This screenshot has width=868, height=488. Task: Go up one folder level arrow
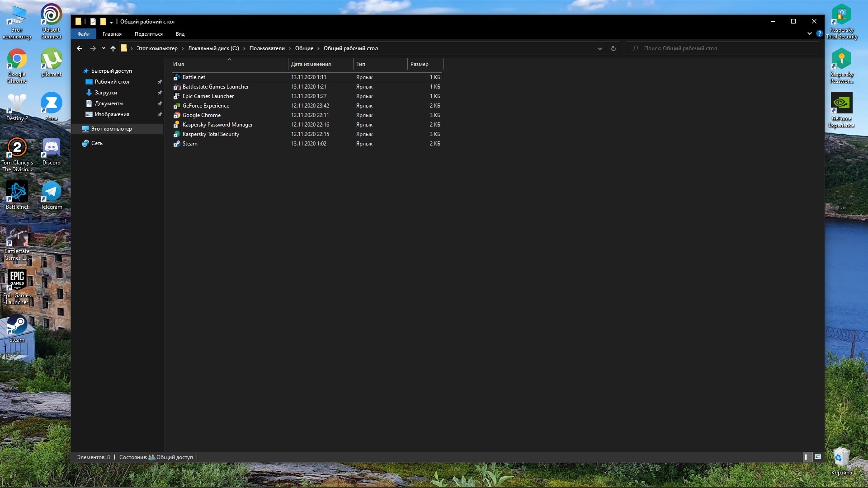[113, 48]
